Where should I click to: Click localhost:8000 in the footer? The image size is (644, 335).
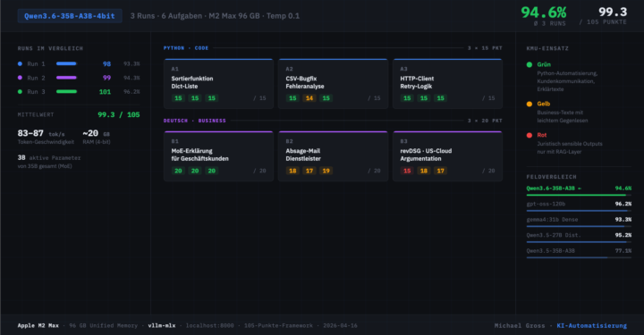210,325
